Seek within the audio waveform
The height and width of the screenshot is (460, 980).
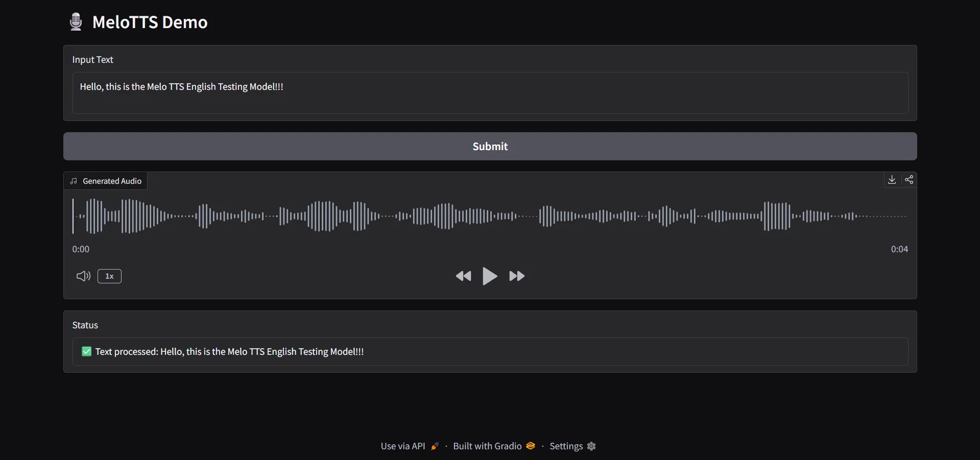490,216
